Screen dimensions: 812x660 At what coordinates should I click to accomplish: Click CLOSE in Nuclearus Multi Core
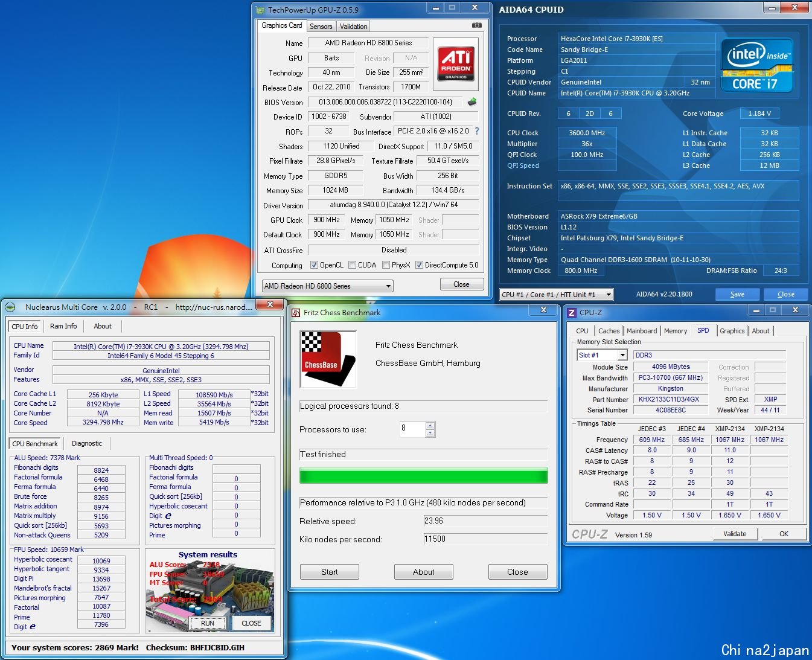pyautogui.click(x=251, y=623)
